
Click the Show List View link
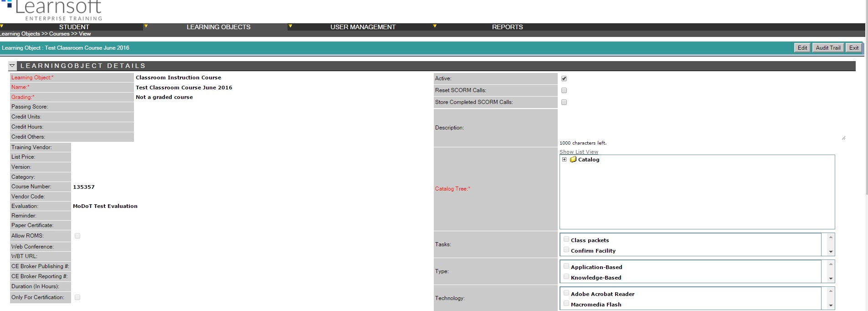point(579,152)
